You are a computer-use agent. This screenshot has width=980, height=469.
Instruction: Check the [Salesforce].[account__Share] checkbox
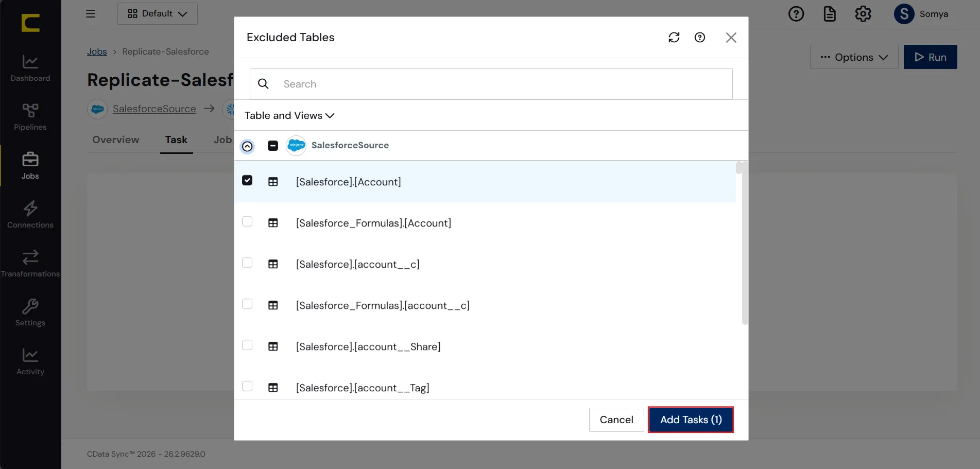[247, 345]
